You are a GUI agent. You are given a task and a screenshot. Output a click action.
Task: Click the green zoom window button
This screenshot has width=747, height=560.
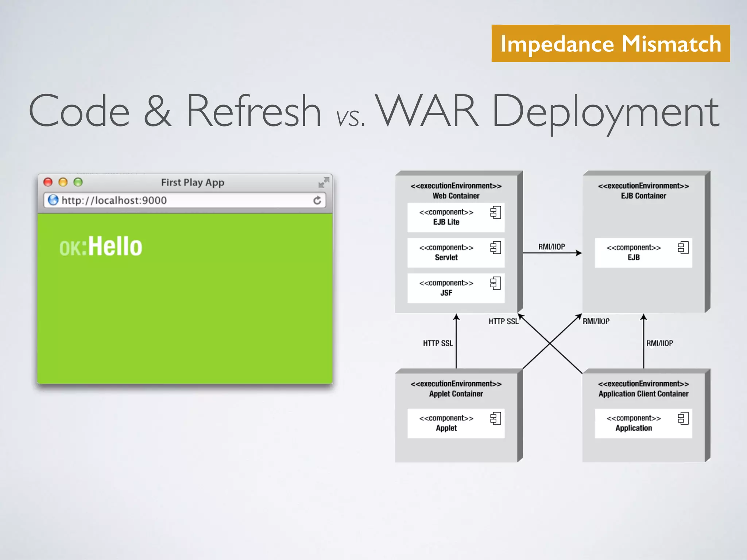(78, 182)
